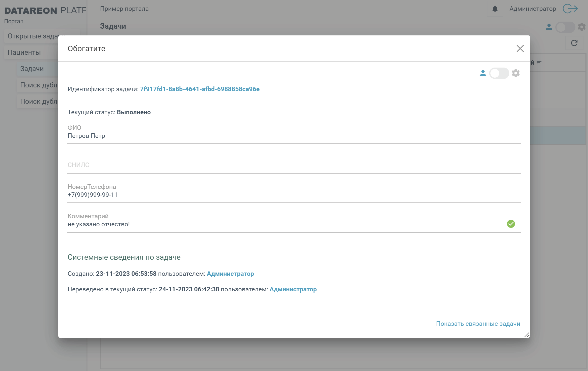Open the task identifier link
This screenshot has width=588, height=371.
pyautogui.click(x=199, y=89)
